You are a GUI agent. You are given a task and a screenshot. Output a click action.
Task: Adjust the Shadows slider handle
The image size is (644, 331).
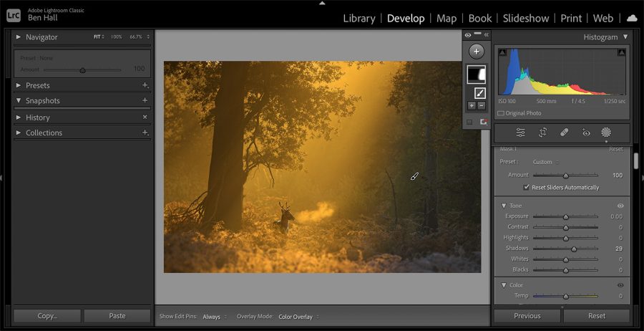[x=574, y=249]
